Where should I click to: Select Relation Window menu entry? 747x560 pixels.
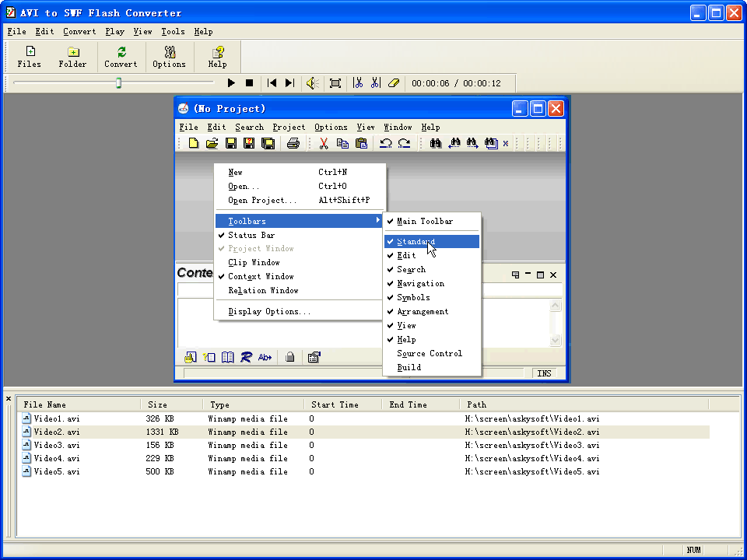[299, 290]
